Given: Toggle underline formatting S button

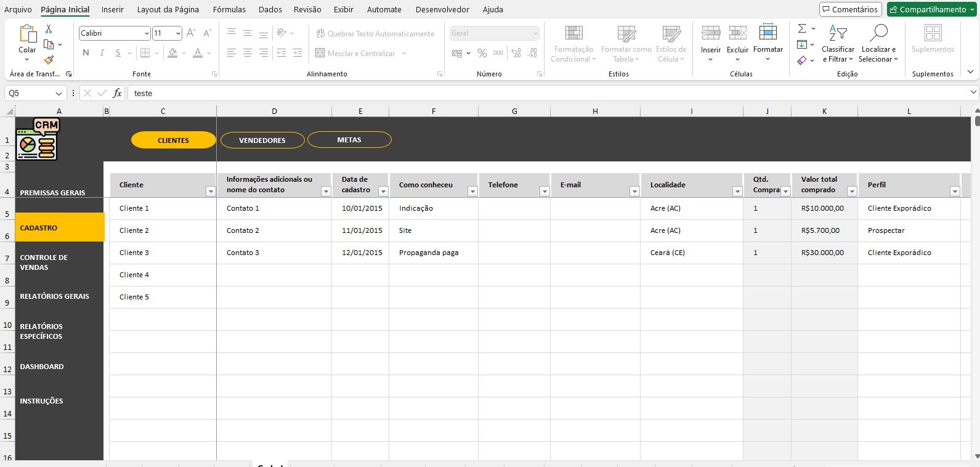Looking at the screenshot, I should pyautogui.click(x=118, y=53).
